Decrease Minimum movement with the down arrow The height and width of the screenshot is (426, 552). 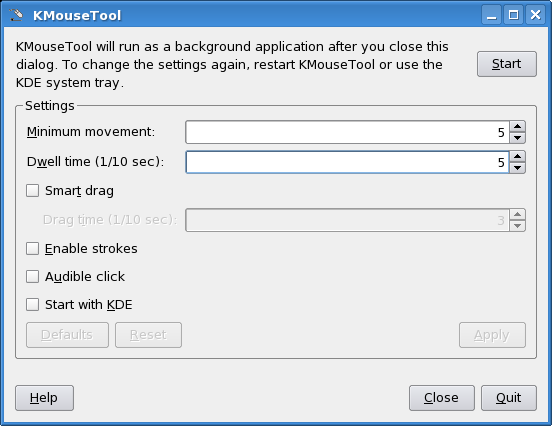pos(517,138)
